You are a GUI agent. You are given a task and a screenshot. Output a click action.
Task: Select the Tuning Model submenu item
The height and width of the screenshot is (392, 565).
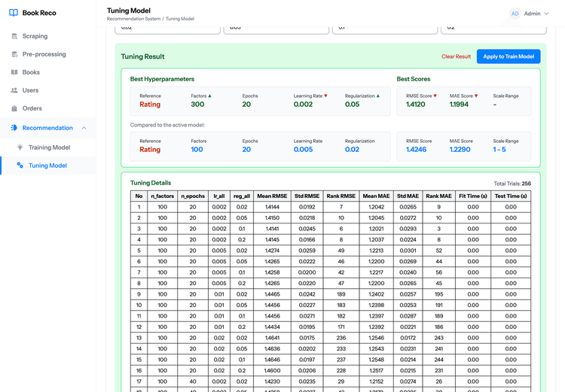click(48, 166)
